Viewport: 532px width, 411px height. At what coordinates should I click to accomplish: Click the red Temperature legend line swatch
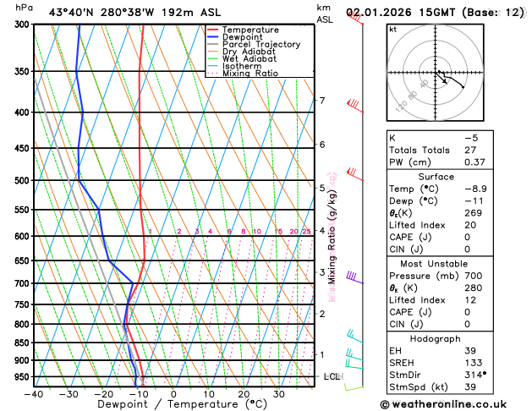pyautogui.click(x=213, y=30)
